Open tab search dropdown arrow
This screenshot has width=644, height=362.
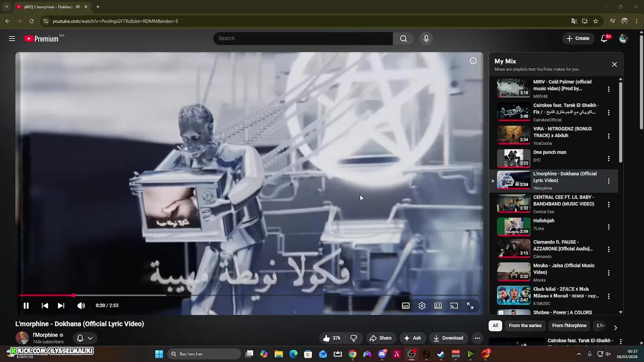[x=7, y=7]
